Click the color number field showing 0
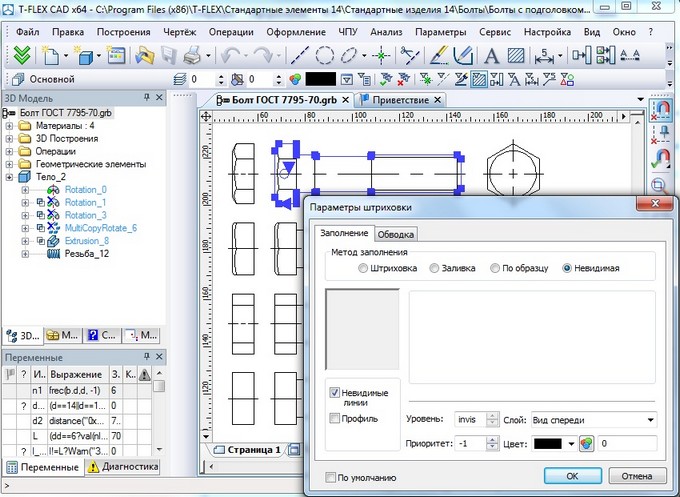The image size is (680, 497). pos(627,444)
